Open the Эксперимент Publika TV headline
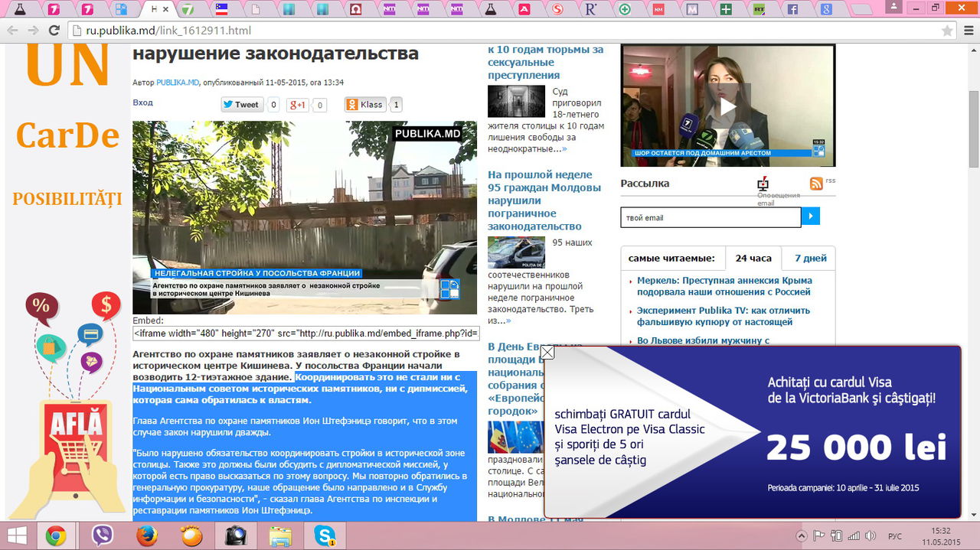 tap(724, 316)
